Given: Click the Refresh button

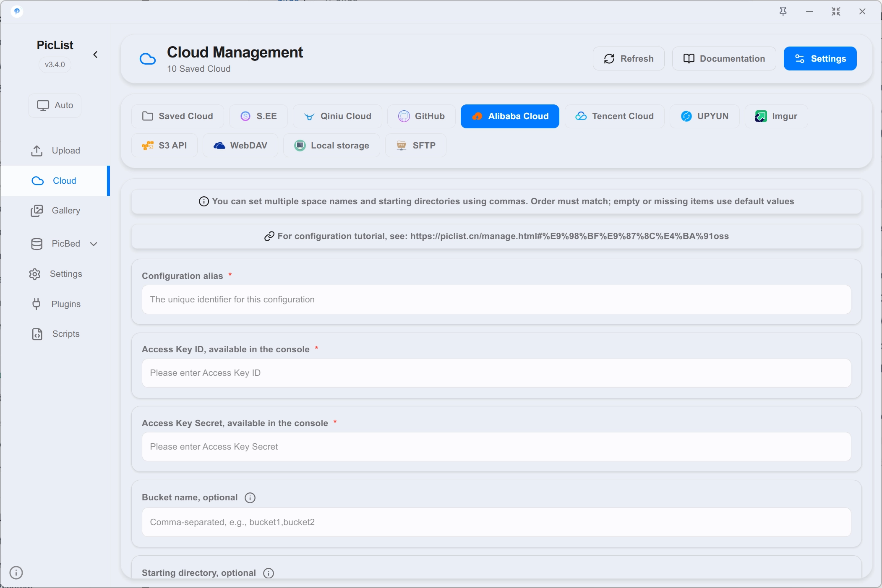Looking at the screenshot, I should point(629,59).
